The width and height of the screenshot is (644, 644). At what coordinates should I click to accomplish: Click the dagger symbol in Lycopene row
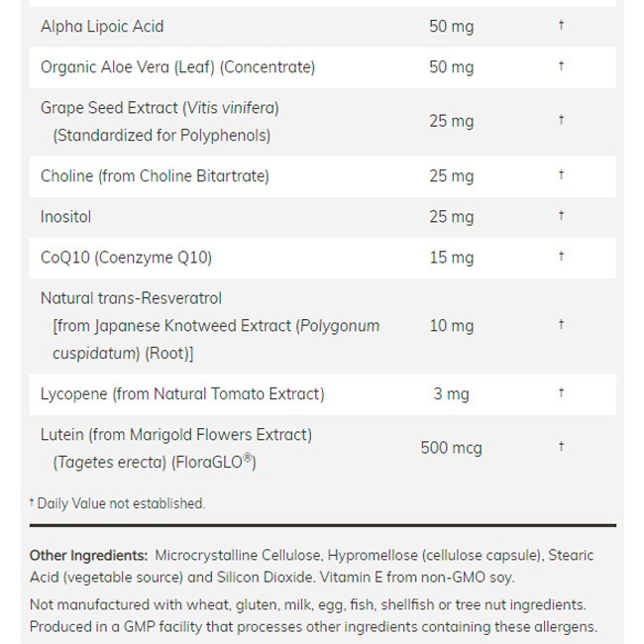pyautogui.click(x=561, y=392)
